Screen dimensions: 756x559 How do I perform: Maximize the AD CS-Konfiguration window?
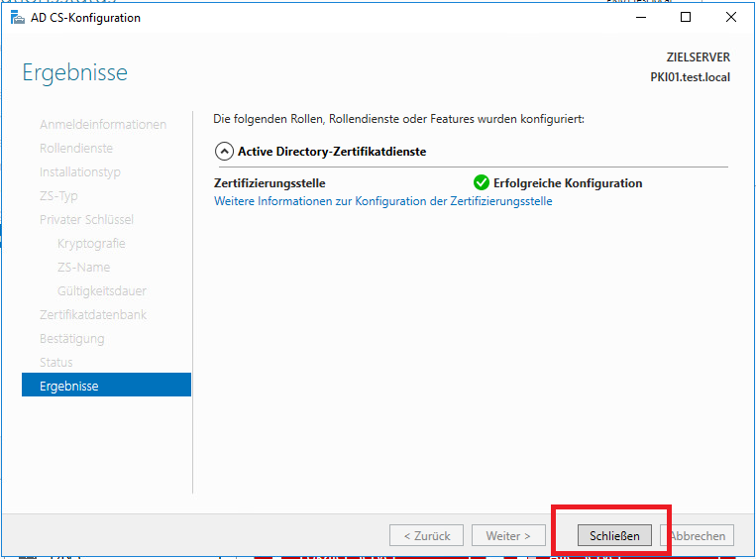tap(686, 17)
